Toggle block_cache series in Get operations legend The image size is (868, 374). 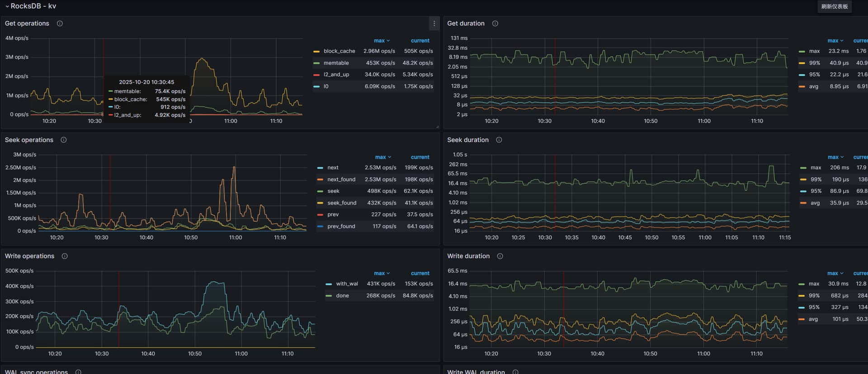click(x=339, y=51)
